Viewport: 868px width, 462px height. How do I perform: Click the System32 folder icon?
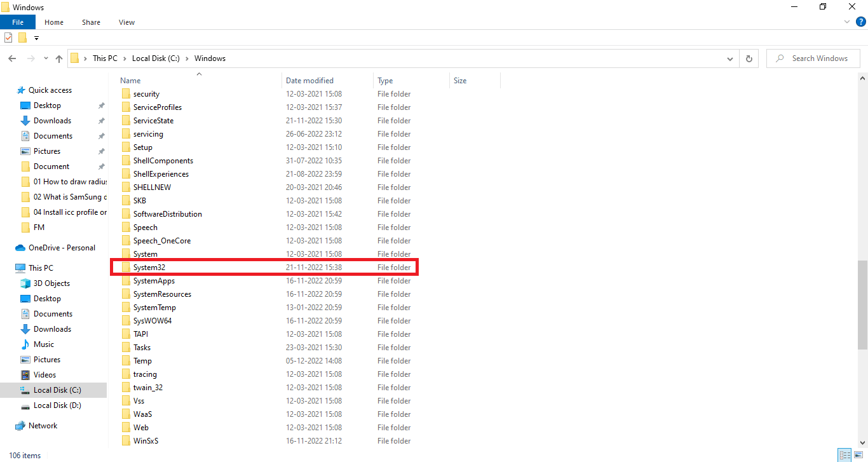pyautogui.click(x=126, y=268)
